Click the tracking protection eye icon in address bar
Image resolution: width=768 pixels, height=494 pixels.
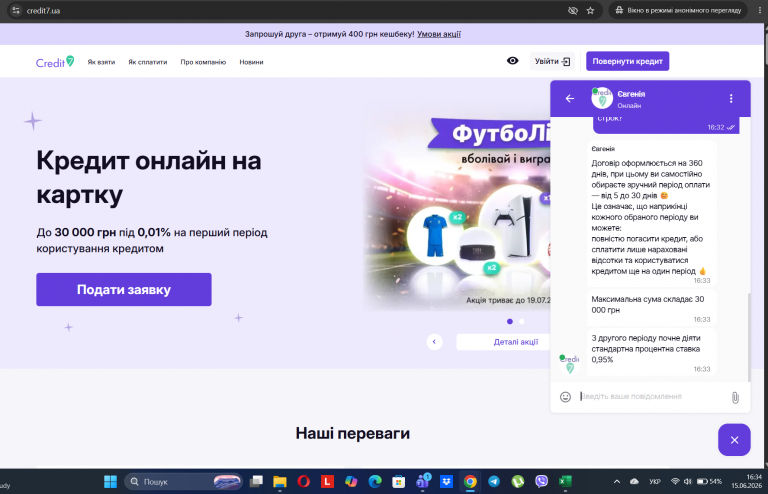[x=573, y=10]
